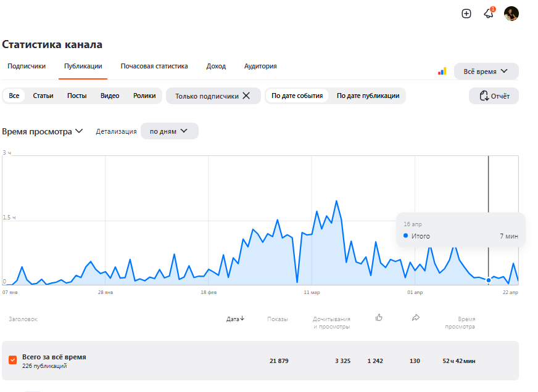Screen dimensions: 538x392
Task: Select the 'Посты' content filter
Action: (77, 96)
